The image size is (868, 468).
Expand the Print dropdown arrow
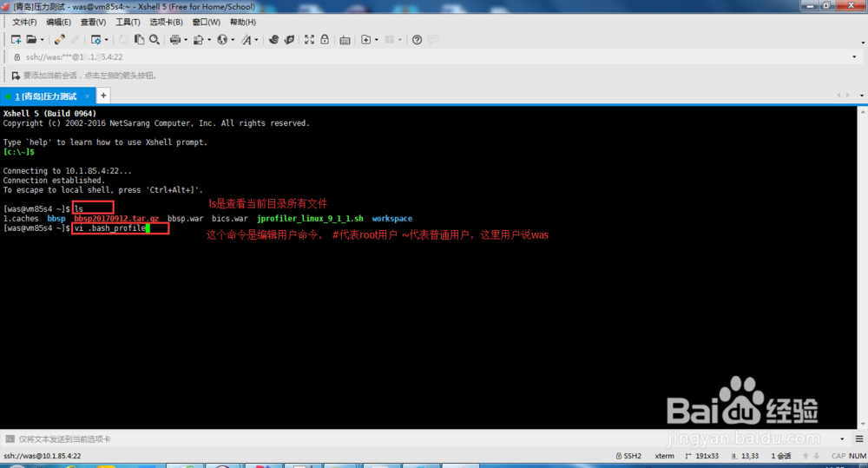(x=186, y=40)
